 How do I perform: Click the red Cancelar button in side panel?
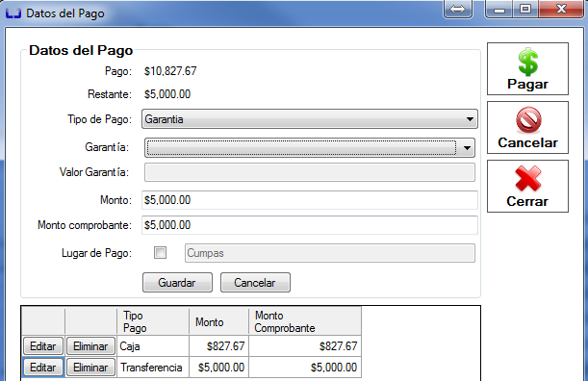pyautogui.click(x=527, y=128)
